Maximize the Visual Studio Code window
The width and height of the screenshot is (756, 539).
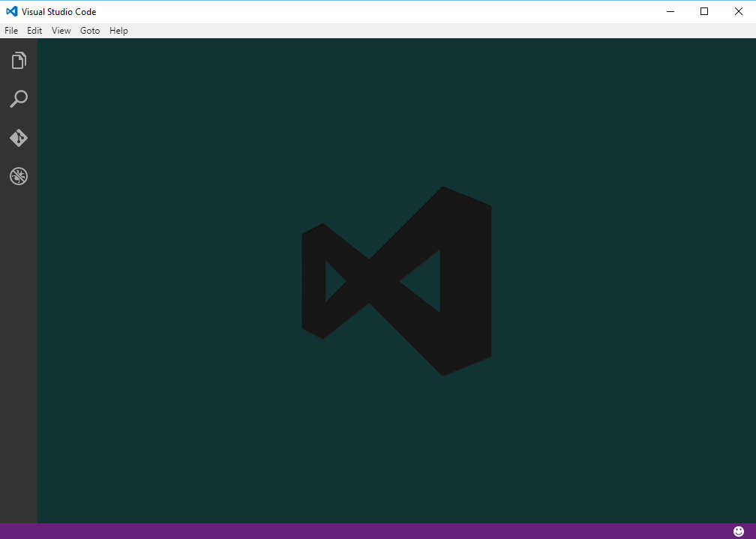click(704, 11)
